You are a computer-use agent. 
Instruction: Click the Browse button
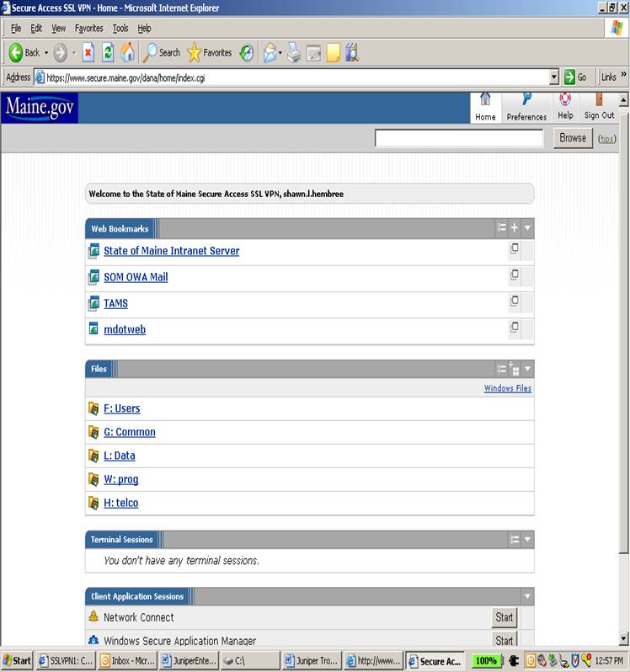[x=573, y=138]
